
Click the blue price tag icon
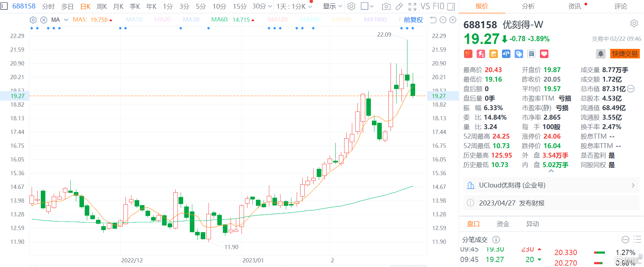[x=519, y=54]
